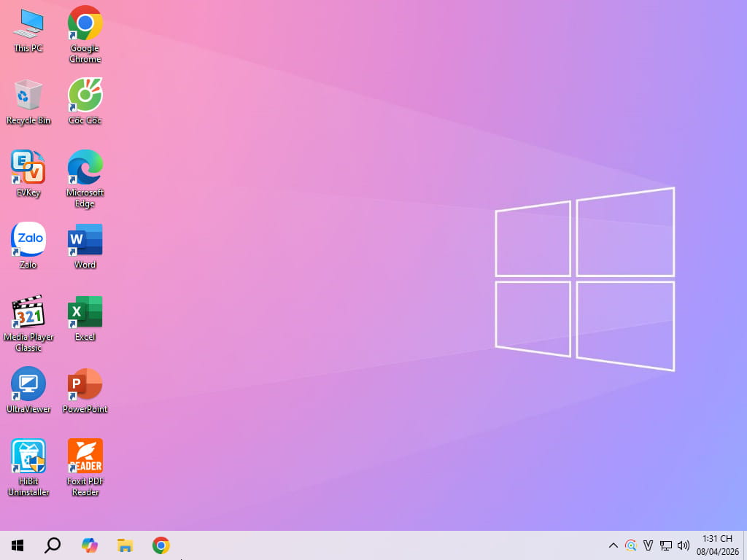The width and height of the screenshot is (747, 560).
Task: Select the HiBit Uninstaller shortcut
Action: click(x=28, y=468)
